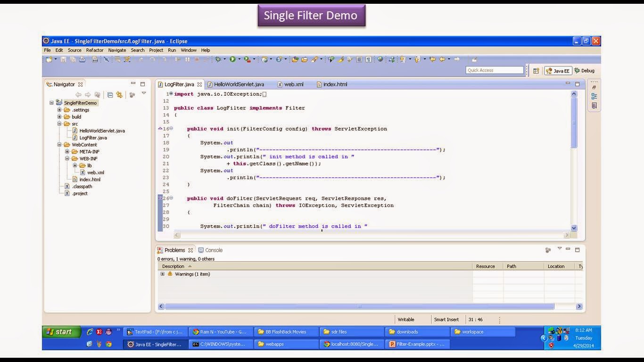This screenshot has width=644, height=362.
Task: Switch to the web.xml tab
Action: (x=293, y=84)
